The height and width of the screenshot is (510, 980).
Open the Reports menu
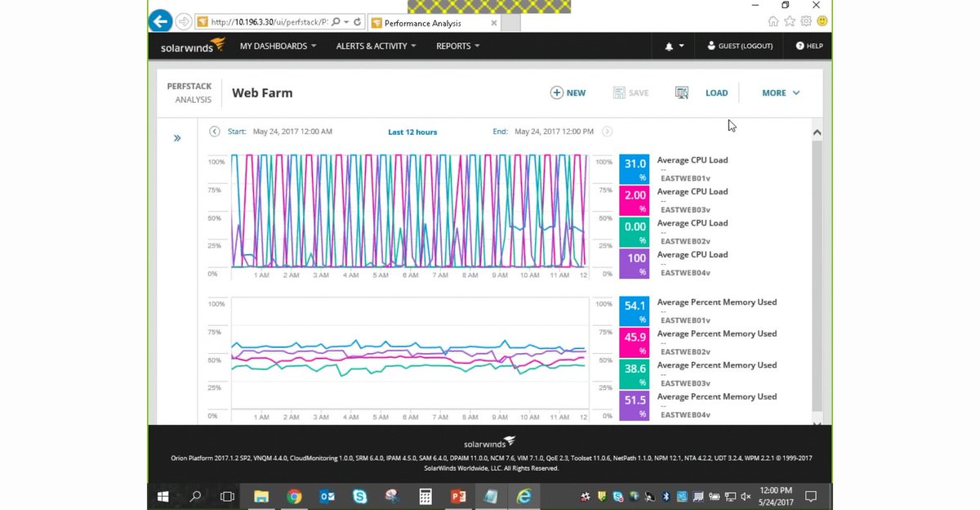[x=457, y=47]
